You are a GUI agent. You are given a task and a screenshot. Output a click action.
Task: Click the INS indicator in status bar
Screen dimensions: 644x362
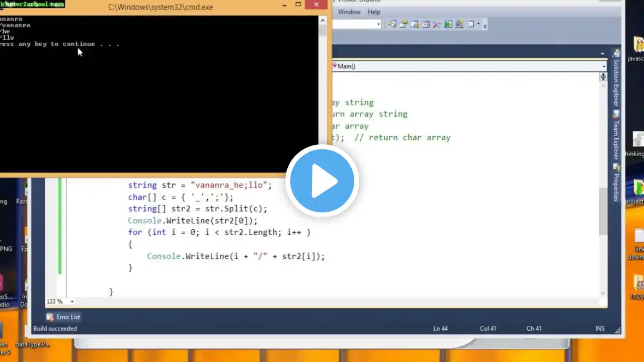pyautogui.click(x=600, y=329)
